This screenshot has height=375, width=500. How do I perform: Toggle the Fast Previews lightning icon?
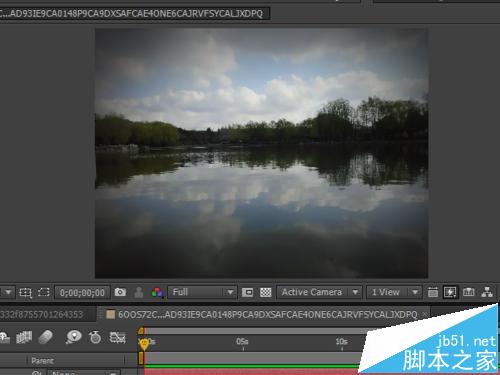tap(450, 292)
